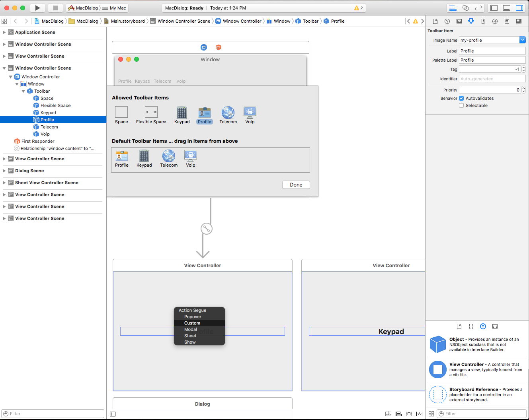Open the Image Name dropdown
Screen dimensions: 529x420
522,40
